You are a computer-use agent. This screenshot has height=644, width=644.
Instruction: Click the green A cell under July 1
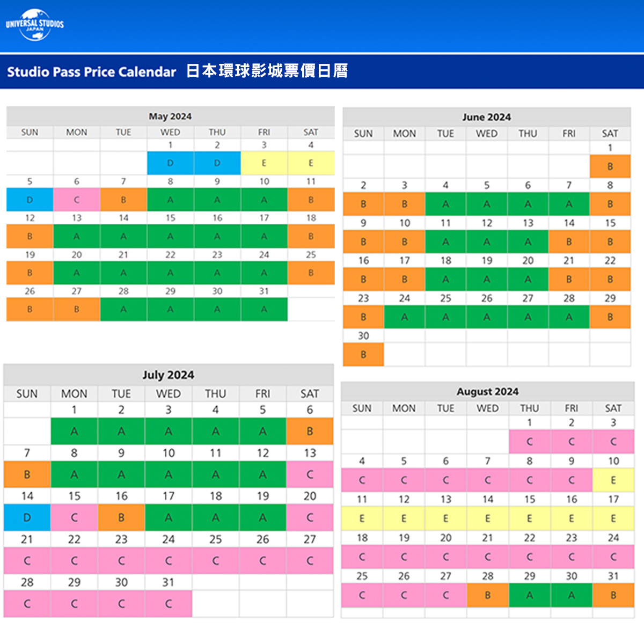[x=74, y=431]
